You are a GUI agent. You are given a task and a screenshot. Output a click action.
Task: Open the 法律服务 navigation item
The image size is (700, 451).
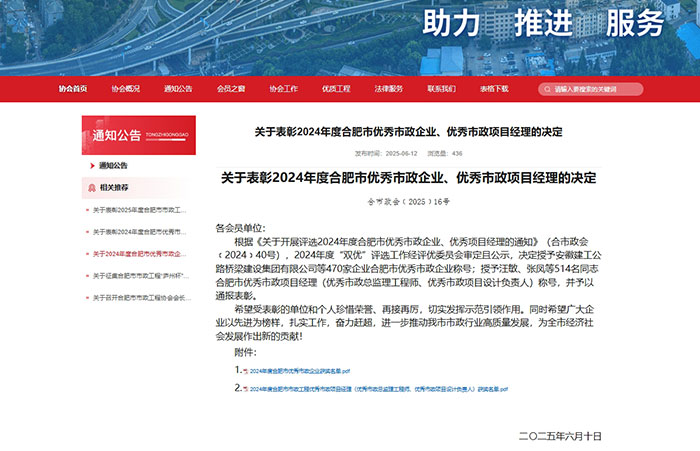coord(389,89)
